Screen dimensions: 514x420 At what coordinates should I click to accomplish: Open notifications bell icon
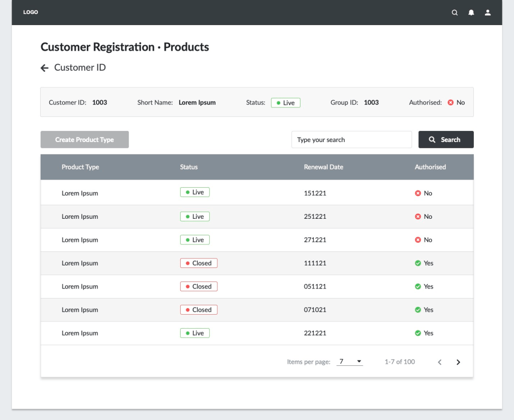pyautogui.click(x=471, y=13)
